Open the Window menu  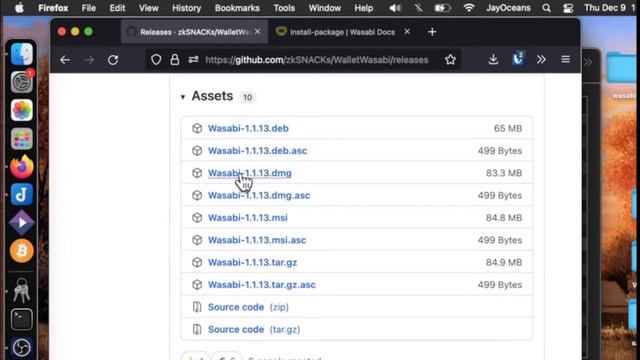(324, 8)
